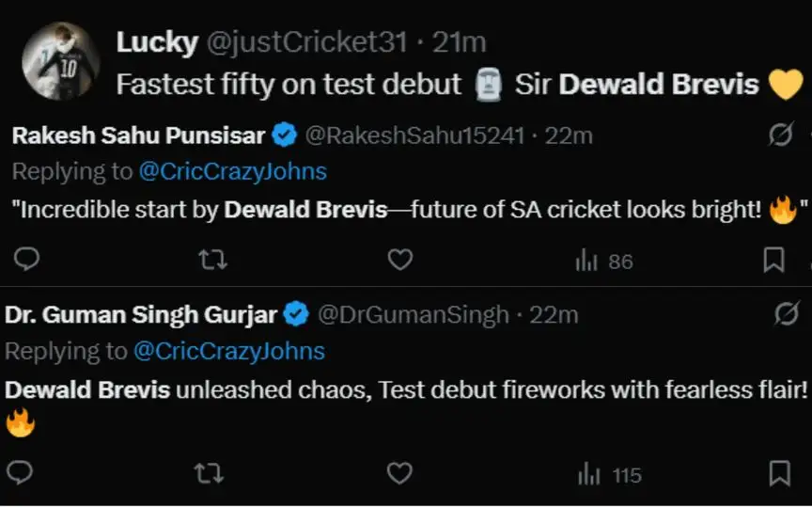Like the 'Incredible start by Dewald Brevis' tweet

click(x=400, y=260)
